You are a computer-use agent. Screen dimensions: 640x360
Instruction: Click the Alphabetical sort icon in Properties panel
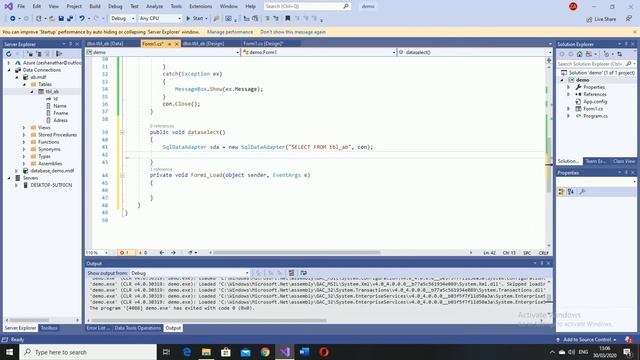click(571, 191)
